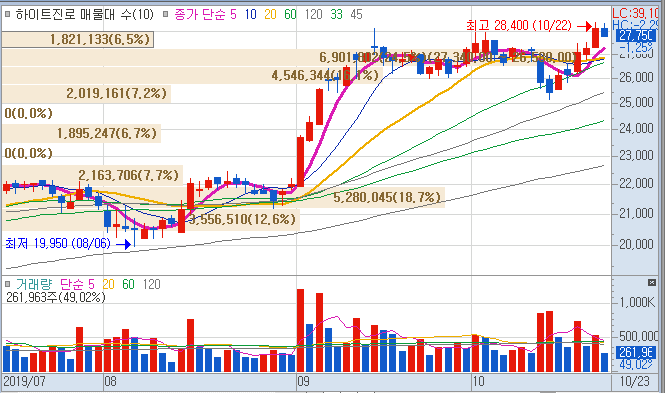Click the 23,000 price axis label
The width and height of the screenshot is (665, 393).
637,156
